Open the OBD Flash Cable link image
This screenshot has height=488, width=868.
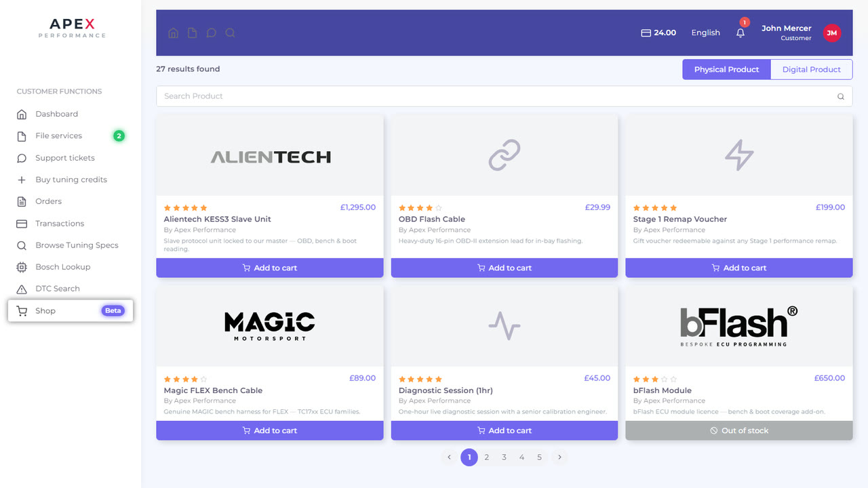(505, 156)
